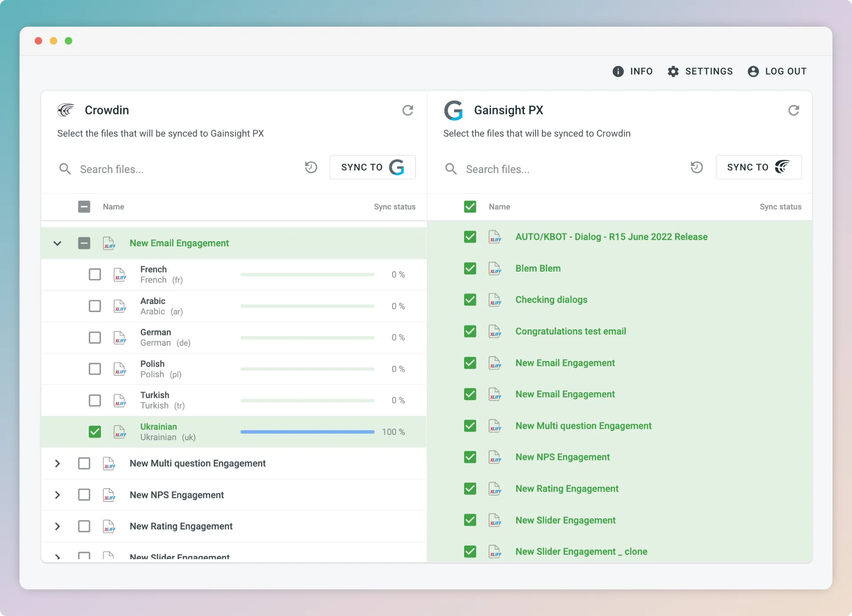Screen dimensions: 852x616
Task: Uncheck Checking dialogs in Gainsight PX
Action: (x=470, y=300)
